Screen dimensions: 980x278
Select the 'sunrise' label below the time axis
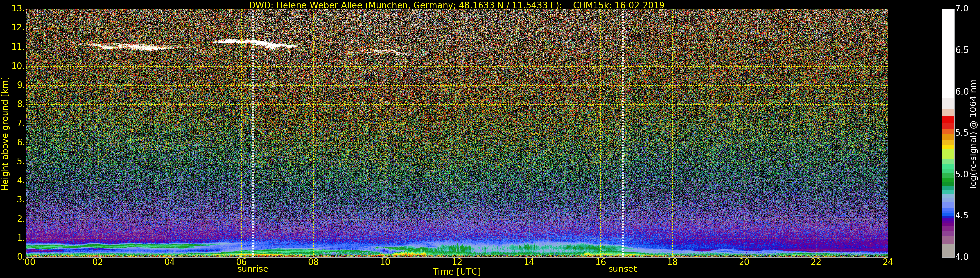[x=253, y=269]
